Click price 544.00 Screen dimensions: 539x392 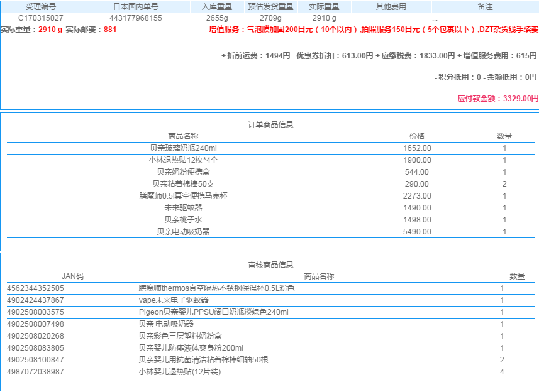click(417, 172)
